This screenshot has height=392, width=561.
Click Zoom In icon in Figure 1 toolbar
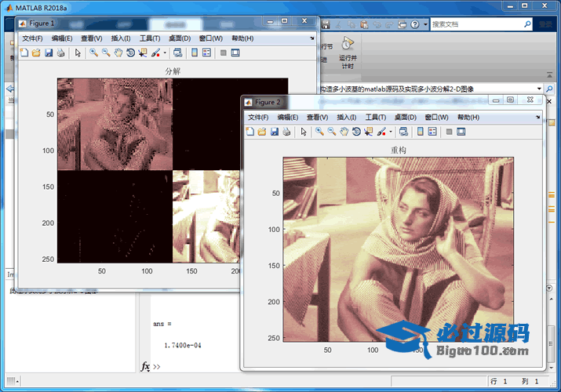pos(93,53)
